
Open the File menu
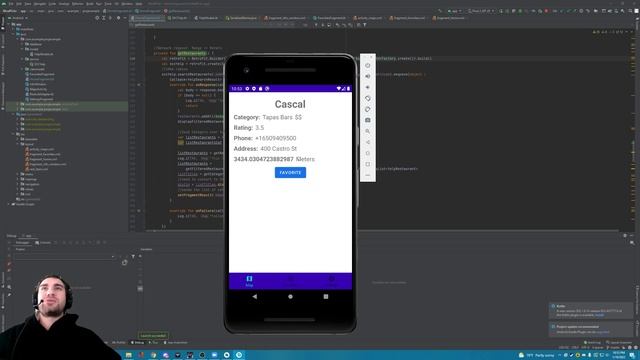[11, 4]
